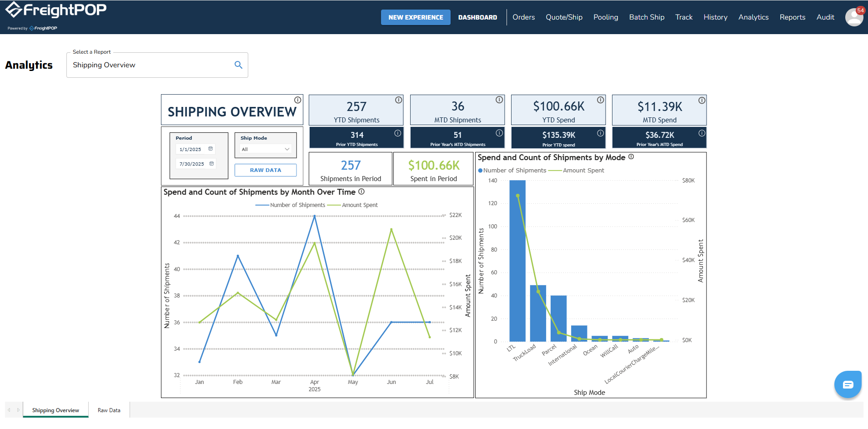Click info icon on Prior YTD spend card
The height and width of the screenshot is (429, 868).
[x=600, y=133]
